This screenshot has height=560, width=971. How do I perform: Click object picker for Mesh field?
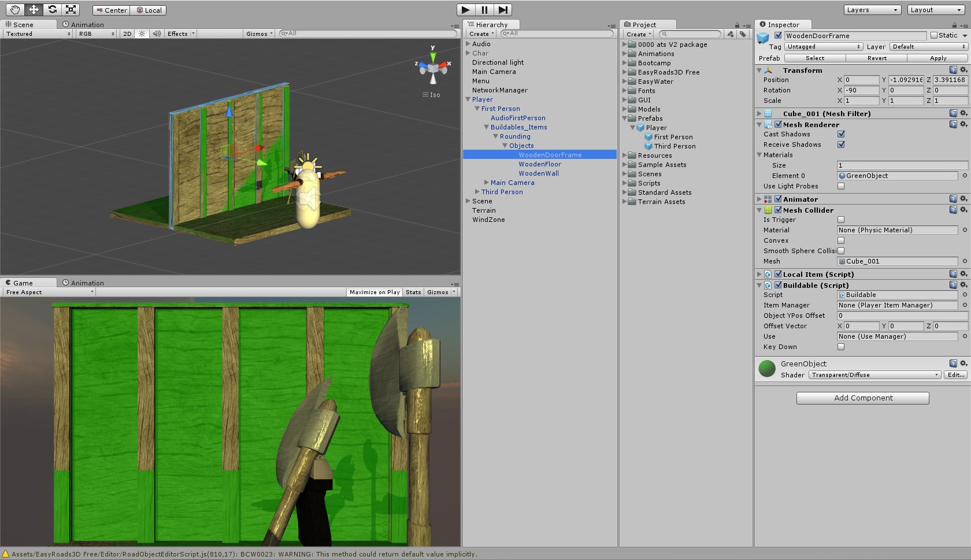click(x=964, y=261)
